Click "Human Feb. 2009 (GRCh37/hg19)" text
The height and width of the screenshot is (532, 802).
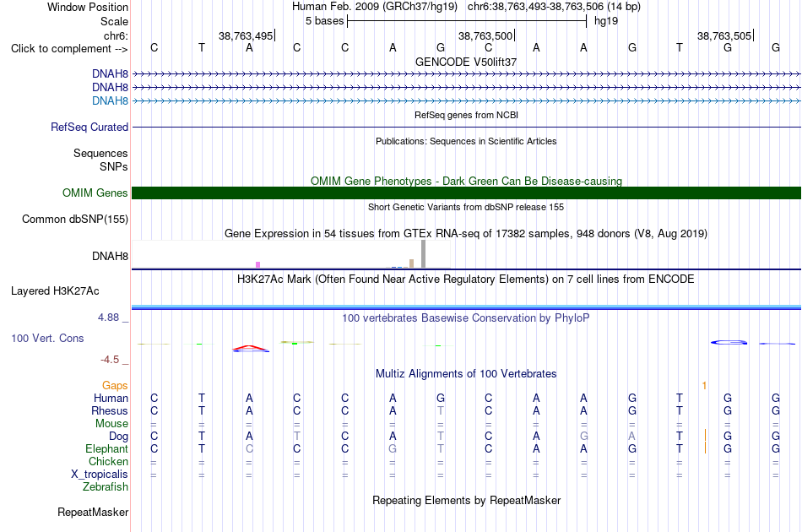(x=374, y=7)
